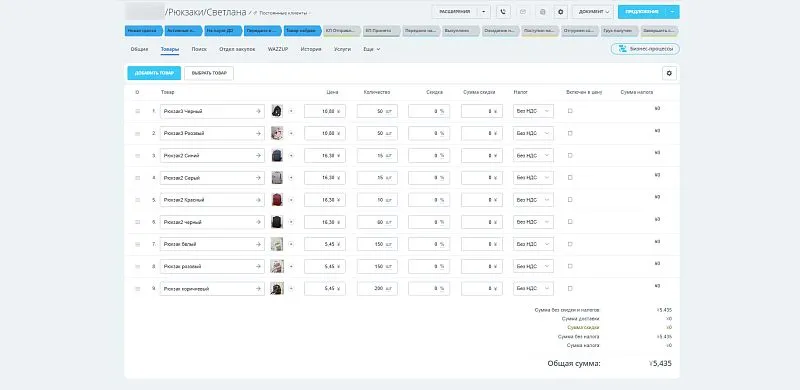Open tax dropdown 'Без НДС' for Рюкзак2 черный

click(x=533, y=222)
